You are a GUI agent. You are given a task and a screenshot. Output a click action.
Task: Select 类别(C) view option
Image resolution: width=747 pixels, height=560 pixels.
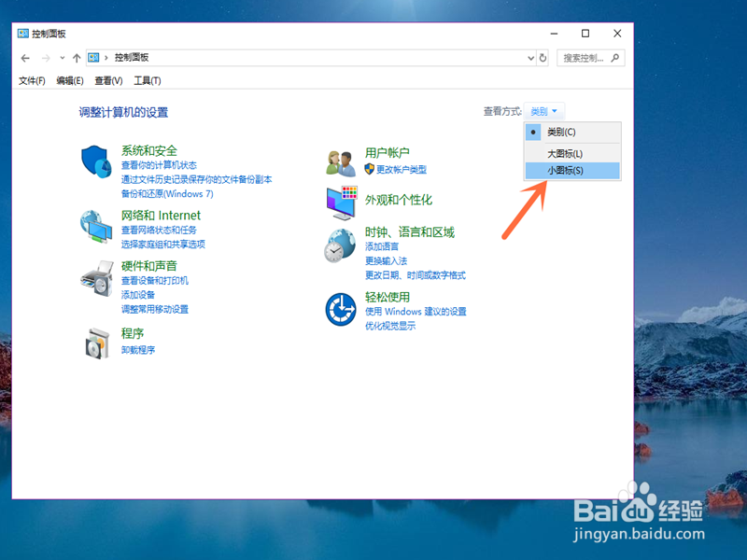(x=572, y=132)
